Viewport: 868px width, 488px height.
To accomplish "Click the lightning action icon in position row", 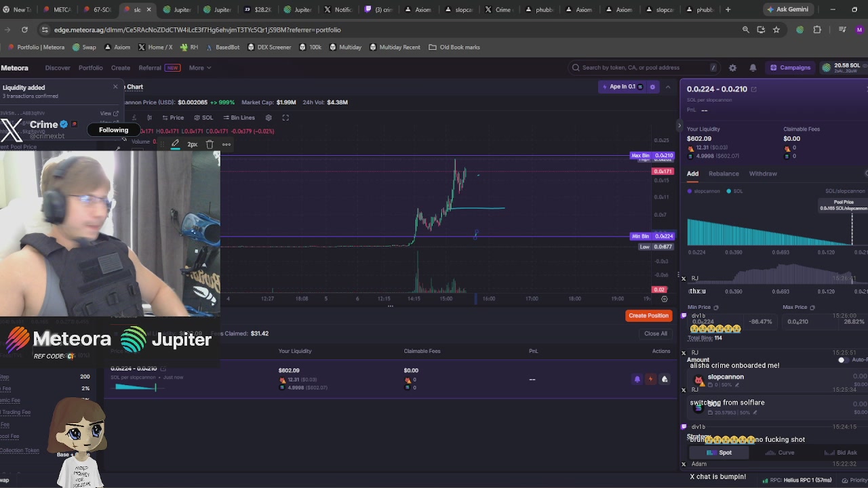I will pos(650,380).
